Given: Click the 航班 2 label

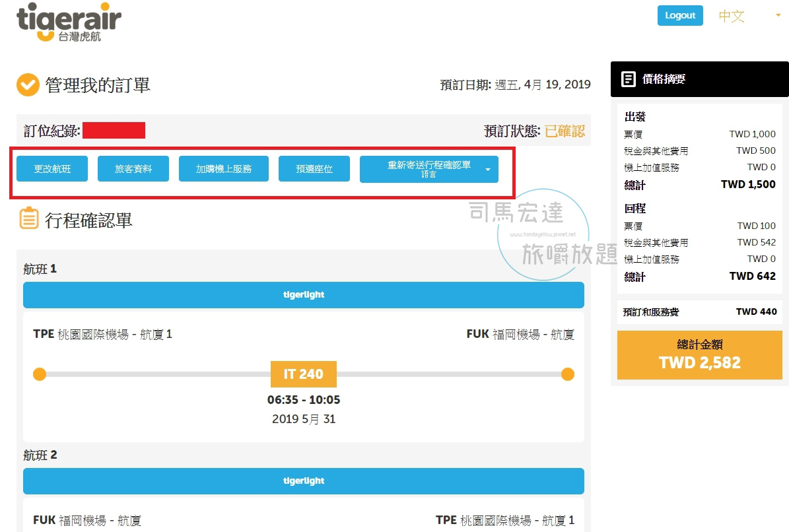Looking at the screenshot, I should coord(40,455).
